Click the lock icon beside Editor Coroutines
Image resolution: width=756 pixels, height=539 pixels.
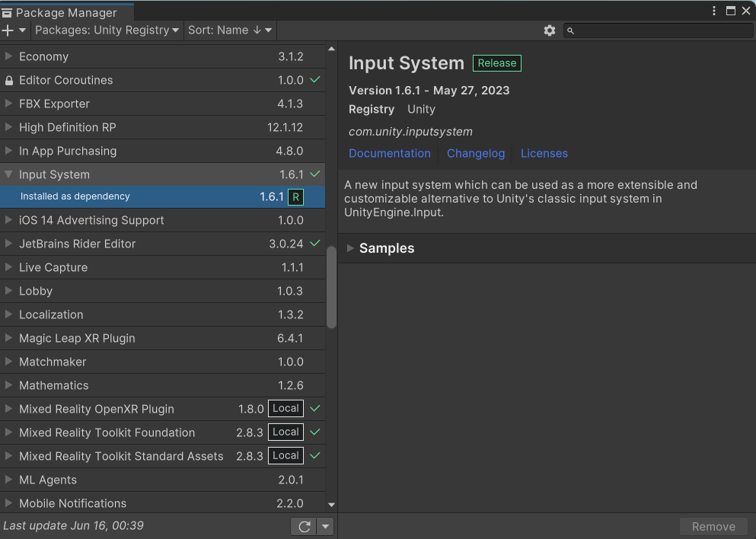9,80
